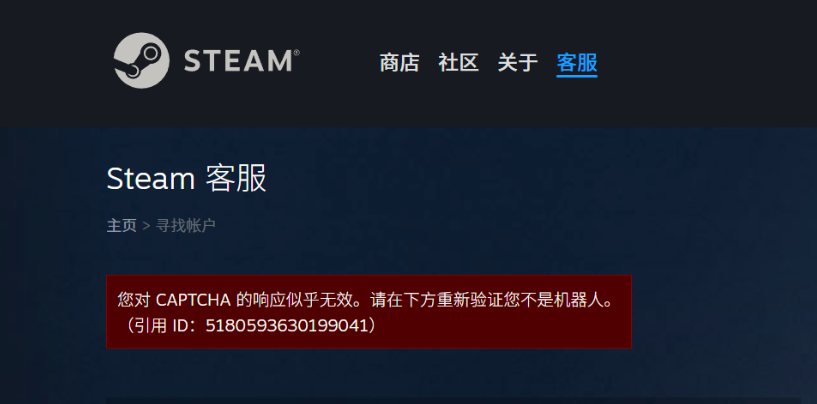Viewport: 817px width, 404px height.
Task: Click the reference number 5180593630199041
Action: [283, 326]
